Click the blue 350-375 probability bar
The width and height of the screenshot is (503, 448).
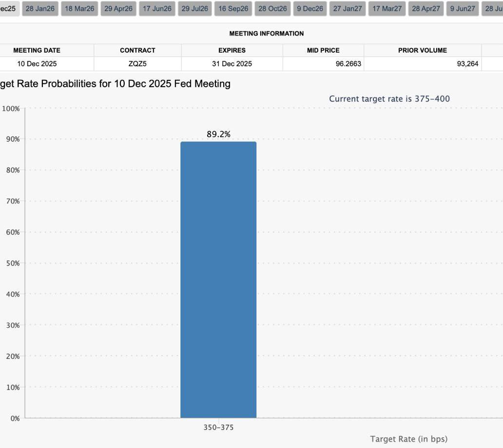coord(218,280)
